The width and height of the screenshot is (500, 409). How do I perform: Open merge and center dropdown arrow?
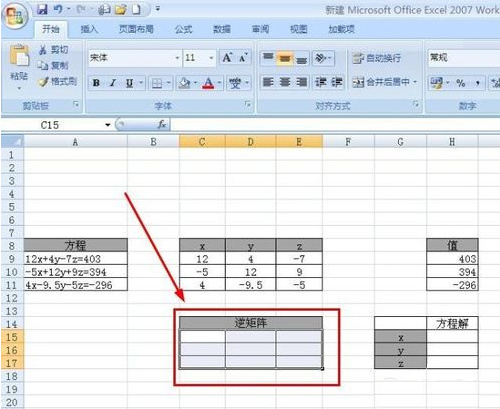tap(415, 82)
